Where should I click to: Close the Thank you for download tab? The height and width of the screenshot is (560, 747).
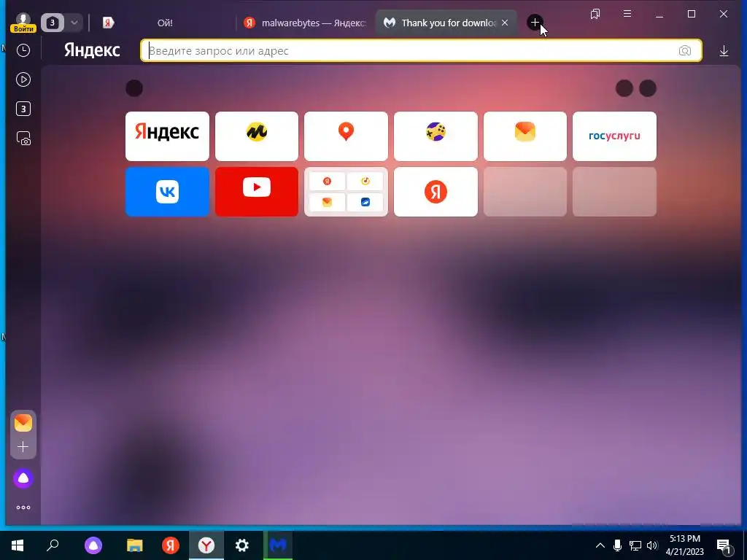[x=505, y=23]
